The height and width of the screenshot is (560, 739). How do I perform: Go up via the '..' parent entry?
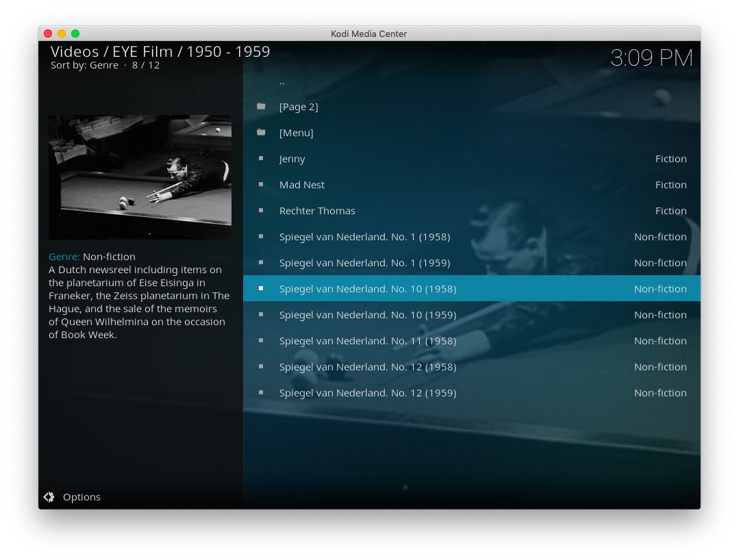pos(282,81)
